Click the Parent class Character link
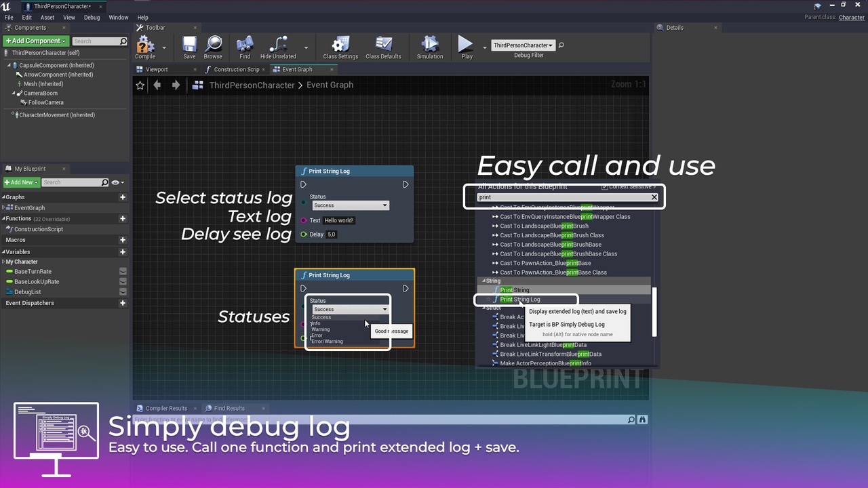The image size is (868, 488). point(852,18)
